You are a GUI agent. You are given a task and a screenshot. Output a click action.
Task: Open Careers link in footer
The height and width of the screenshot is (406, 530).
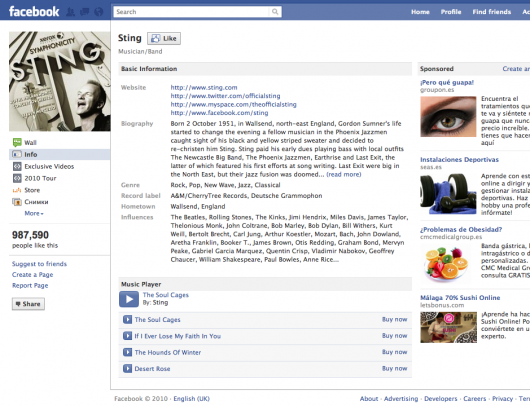pos(475,399)
